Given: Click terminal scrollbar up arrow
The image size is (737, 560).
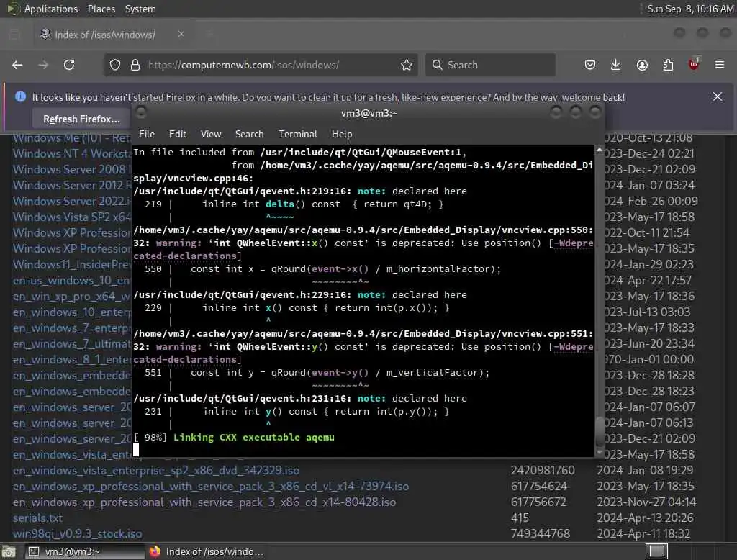Looking at the screenshot, I should point(600,150).
